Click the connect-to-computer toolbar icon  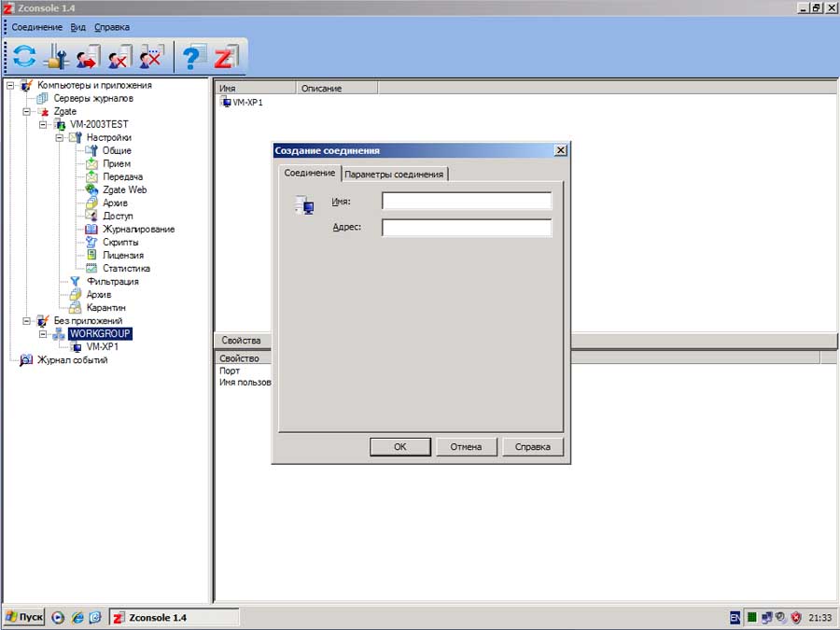[89, 56]
